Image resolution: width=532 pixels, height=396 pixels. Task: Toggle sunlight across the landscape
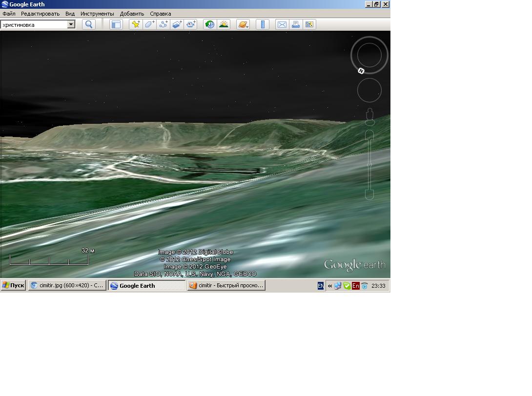(x=224, y=24)
